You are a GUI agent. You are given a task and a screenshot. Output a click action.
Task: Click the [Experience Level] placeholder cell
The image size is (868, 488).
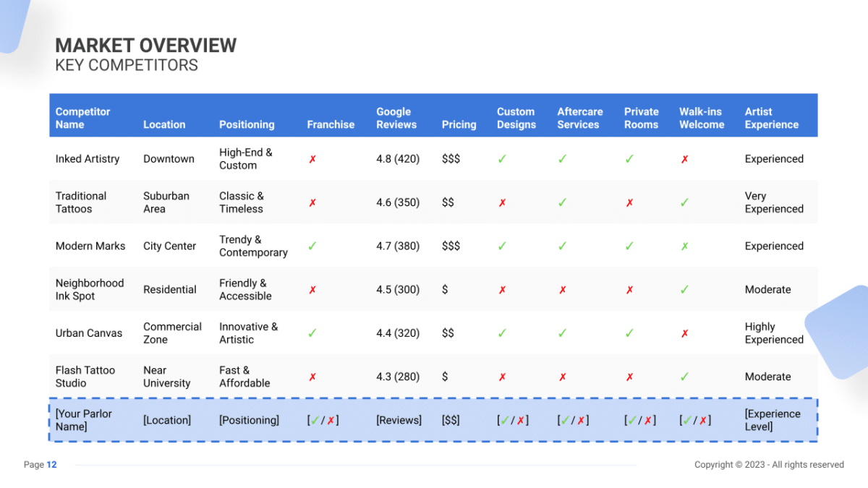point(773,420)
